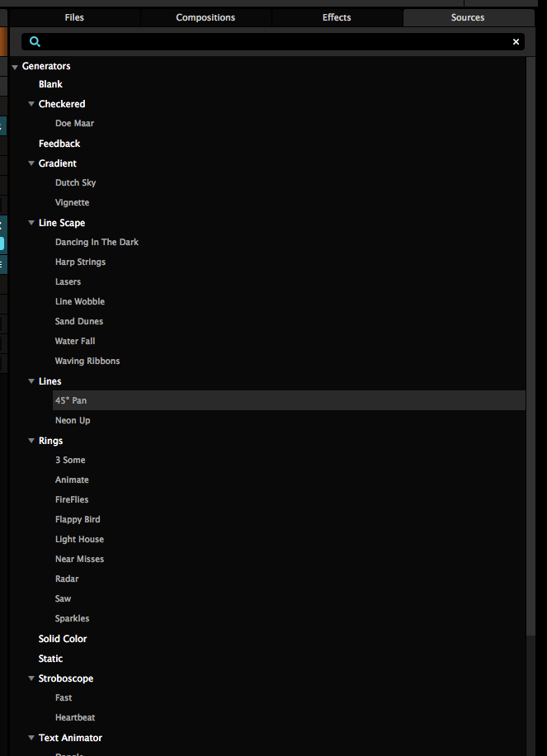Clear the search field with the X
The width and height of the screenshot is (547, 756).
[x=516, y=42]
